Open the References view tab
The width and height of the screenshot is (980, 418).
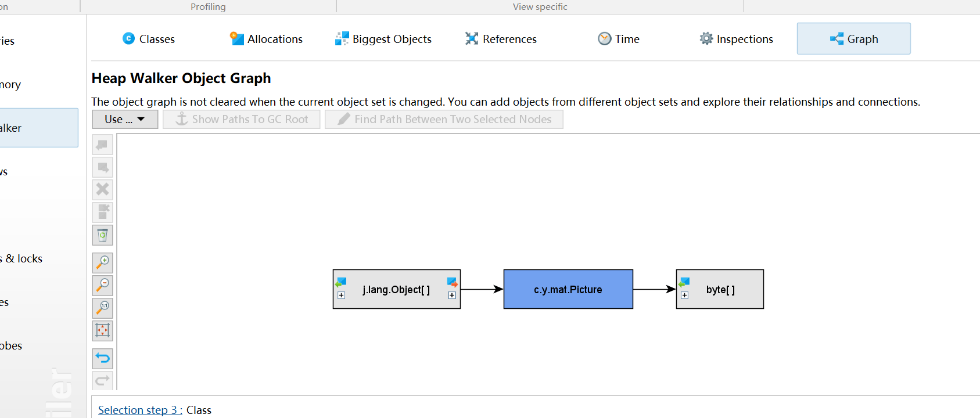click(501, 39)
